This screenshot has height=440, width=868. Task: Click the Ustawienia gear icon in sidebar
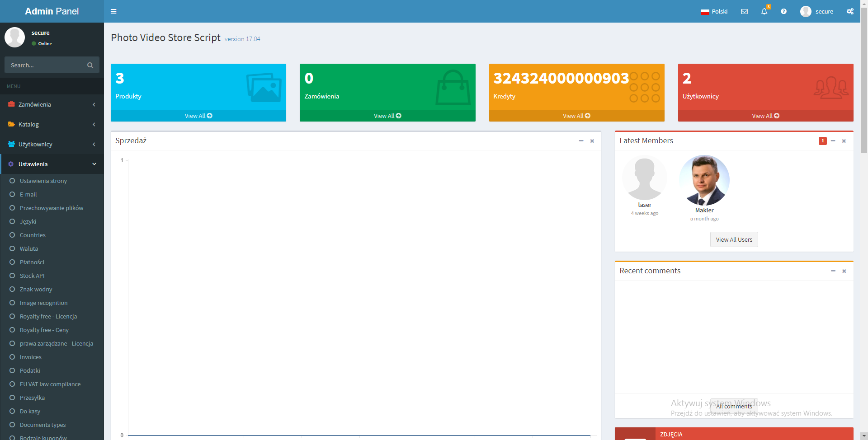(x=11, y=164)
